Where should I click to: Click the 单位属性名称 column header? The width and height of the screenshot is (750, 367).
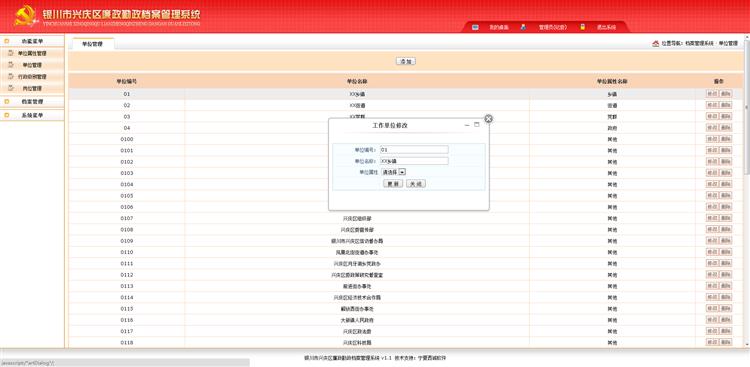tap(612, 81)
